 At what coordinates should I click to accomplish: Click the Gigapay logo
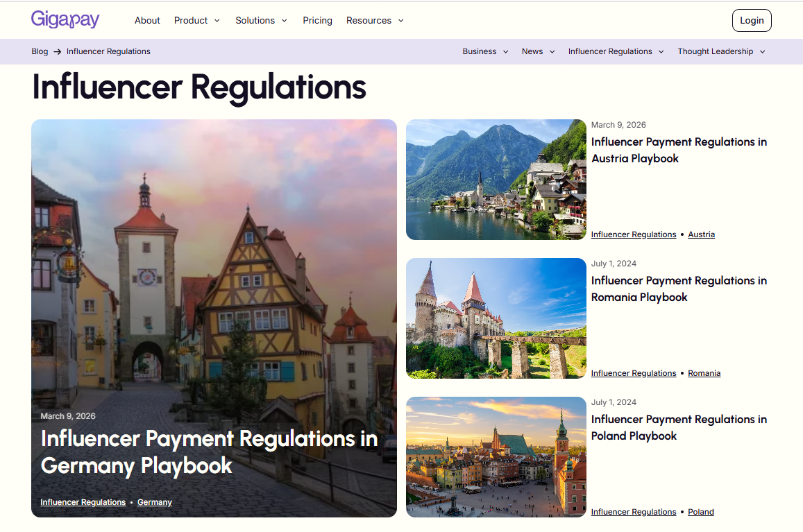[x=65, y=19]
